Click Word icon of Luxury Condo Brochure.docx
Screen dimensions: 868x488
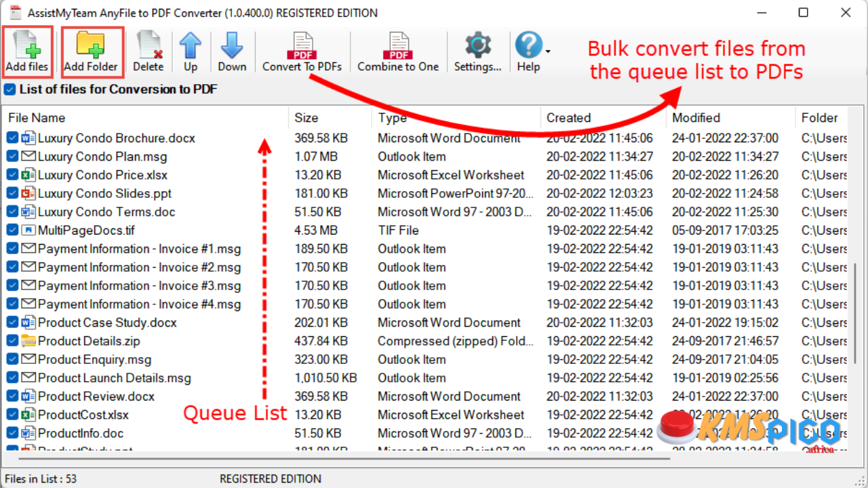[x=28, y=138]
